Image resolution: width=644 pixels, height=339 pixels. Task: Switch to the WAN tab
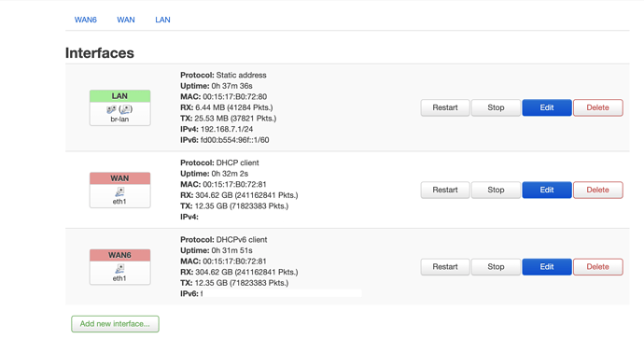click(126, 20)
